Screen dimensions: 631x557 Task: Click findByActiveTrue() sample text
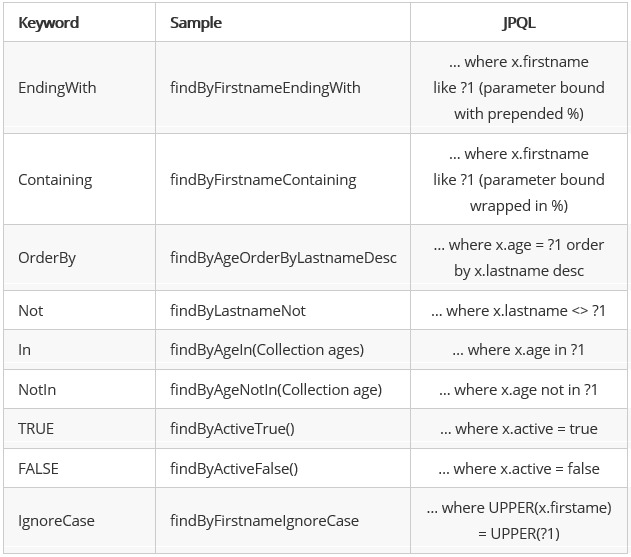pos(232,429)
